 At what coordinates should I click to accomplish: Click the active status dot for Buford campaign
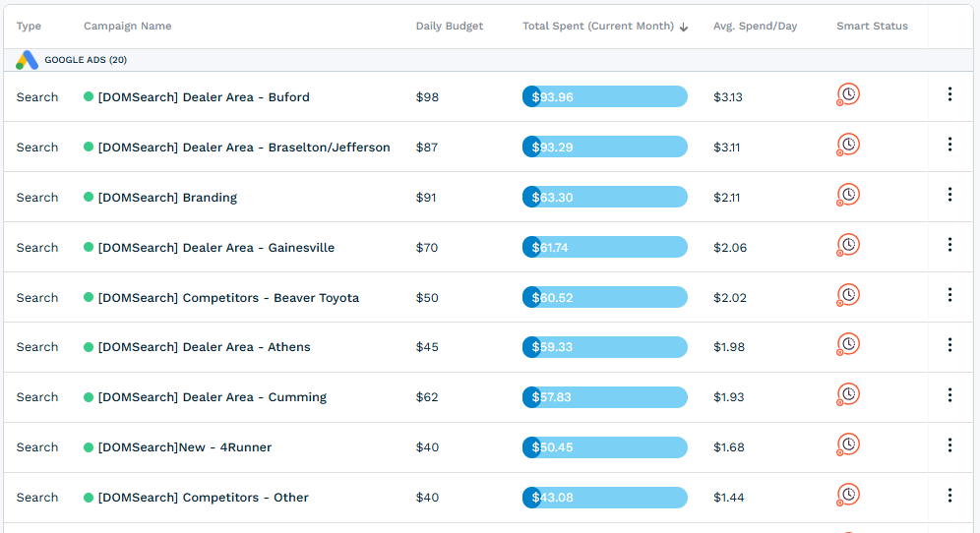pyautogui.click(x=89, y=96)
